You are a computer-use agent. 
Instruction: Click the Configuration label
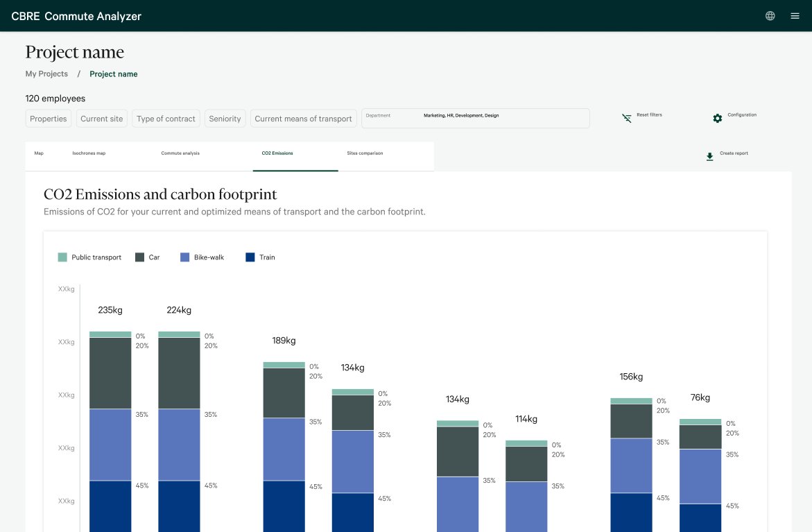[742, 115]
